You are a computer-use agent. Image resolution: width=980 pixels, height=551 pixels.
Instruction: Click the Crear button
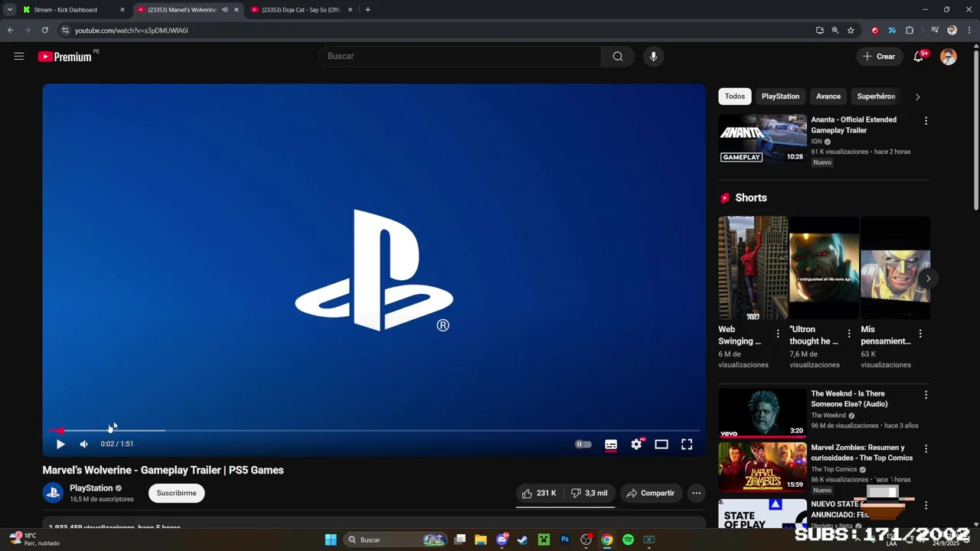(x=879, y=56)
